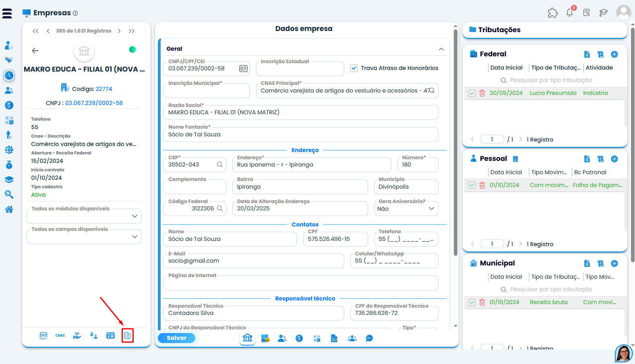Toggle checkbox on Pessoal 01/10/2024 row
This screenshot has width=635, height=364.
(x=472, y=185)
